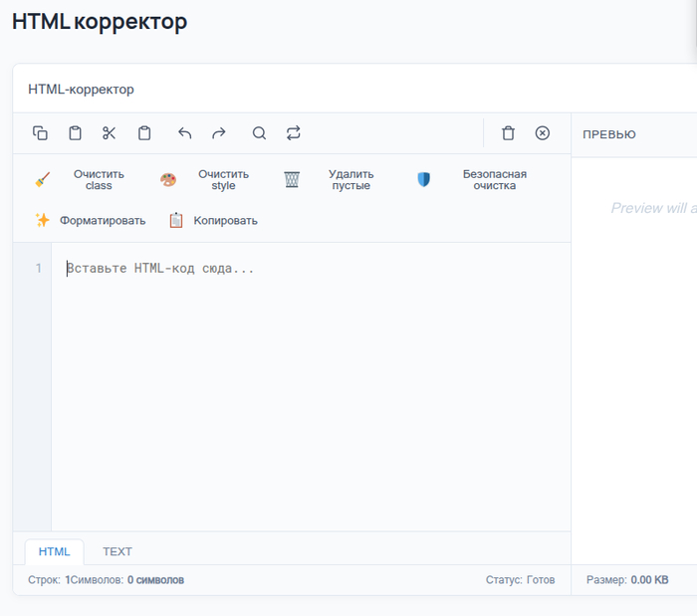Run Очистить class
The image size is (697, 616).
point(99,180)
